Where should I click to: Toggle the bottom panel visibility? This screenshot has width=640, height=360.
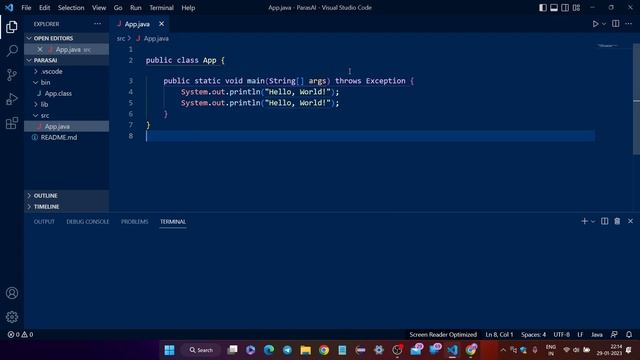554,8
